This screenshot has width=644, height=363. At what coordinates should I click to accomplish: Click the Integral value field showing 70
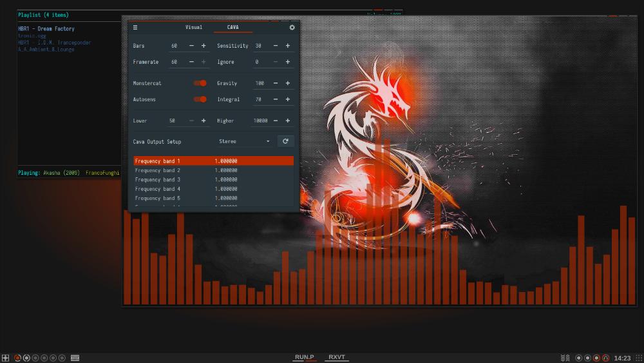261,99
